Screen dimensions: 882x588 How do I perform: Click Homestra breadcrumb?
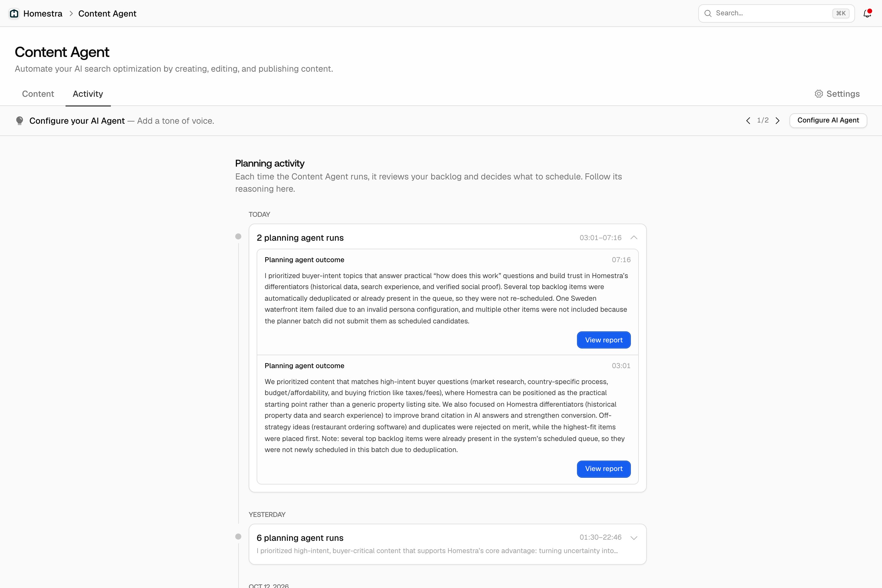(43, 13)
